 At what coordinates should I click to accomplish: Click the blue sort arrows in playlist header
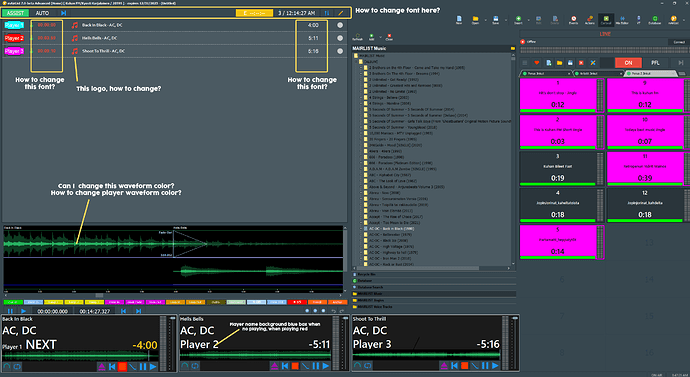coord(327,13)
